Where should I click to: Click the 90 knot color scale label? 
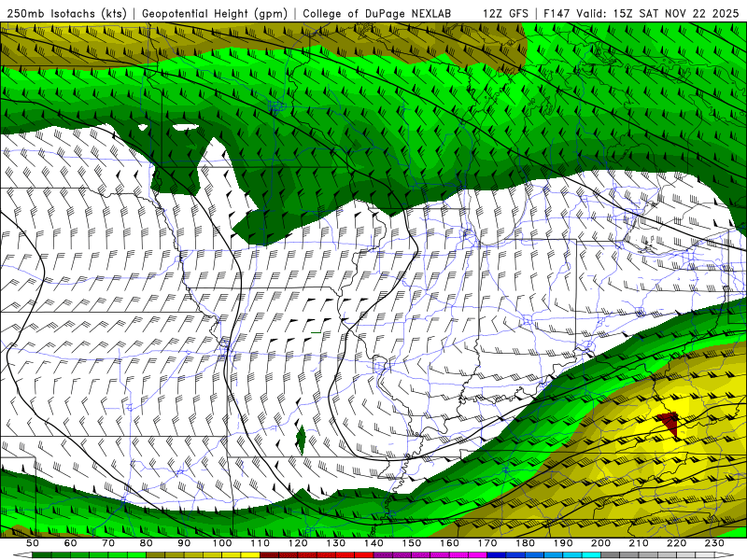184,543
